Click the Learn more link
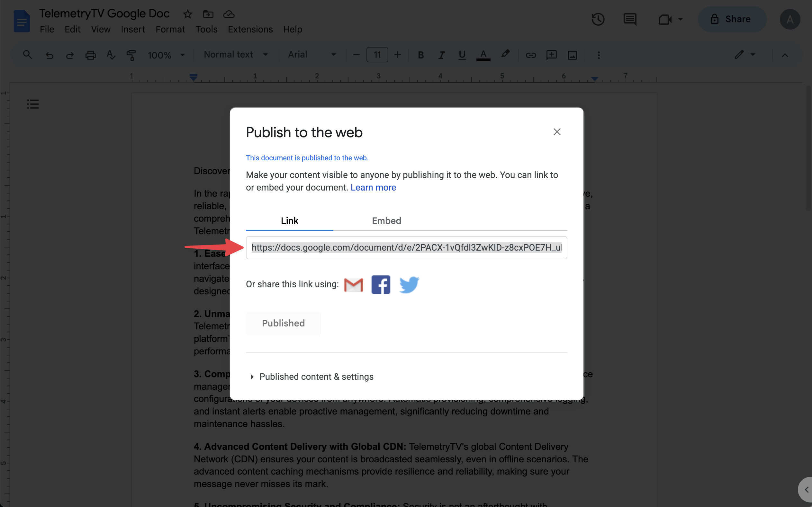This screenshot has width=812, height=507. [x=373, y=187]
